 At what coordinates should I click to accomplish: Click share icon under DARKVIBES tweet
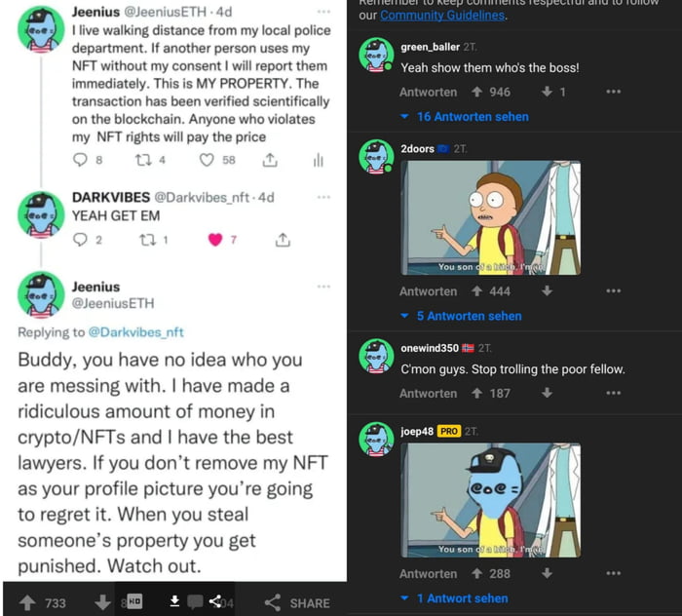(x=283, y=239)
